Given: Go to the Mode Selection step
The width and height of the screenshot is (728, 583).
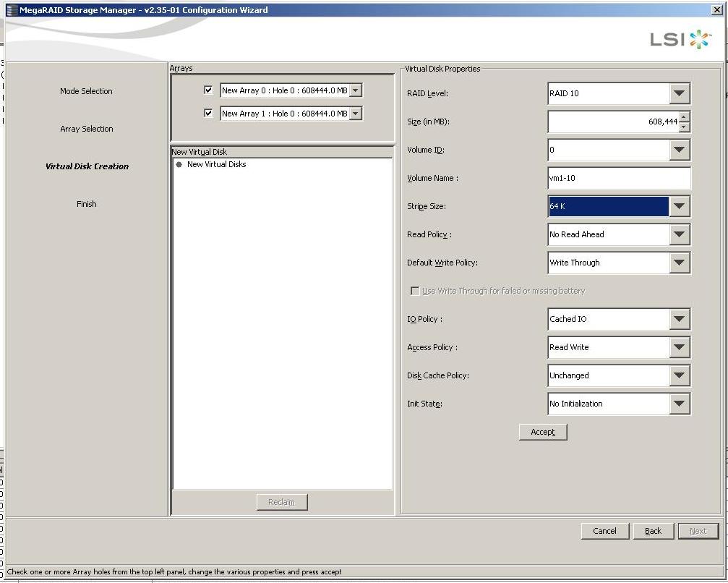Looking at the screenshot, I should [86, 91].
